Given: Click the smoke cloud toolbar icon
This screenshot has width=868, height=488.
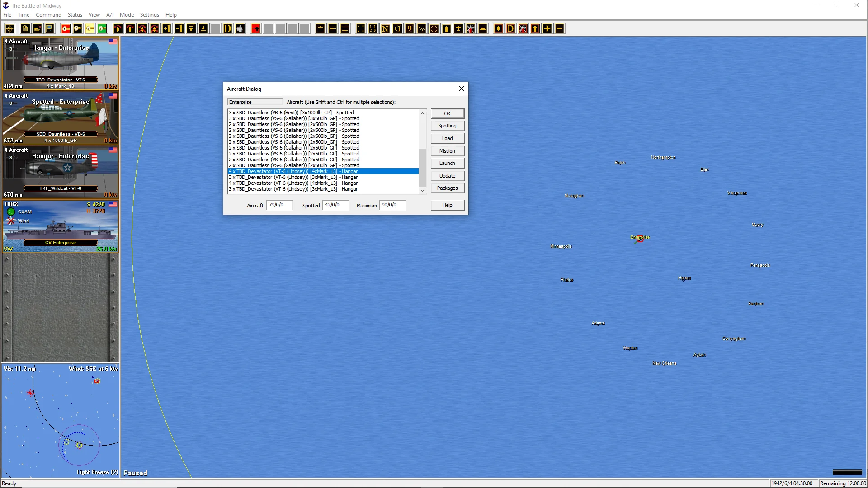Looking at the screenshot, I should click(x=240, y=29).
